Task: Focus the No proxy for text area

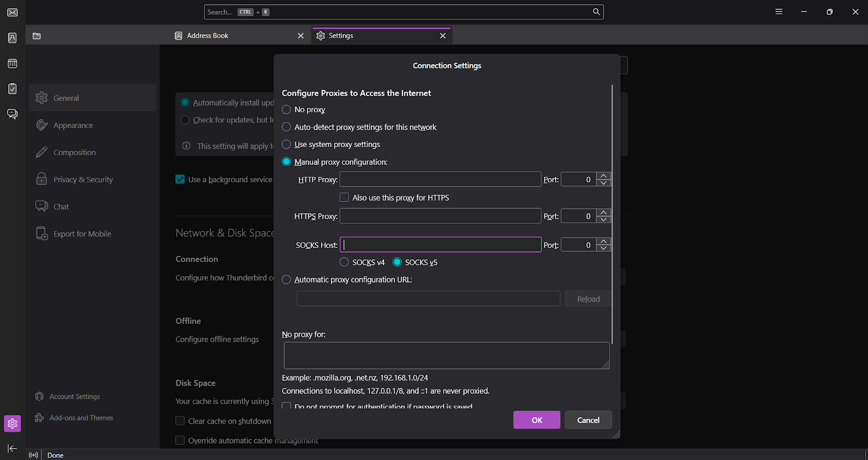Action: point(446,355)
